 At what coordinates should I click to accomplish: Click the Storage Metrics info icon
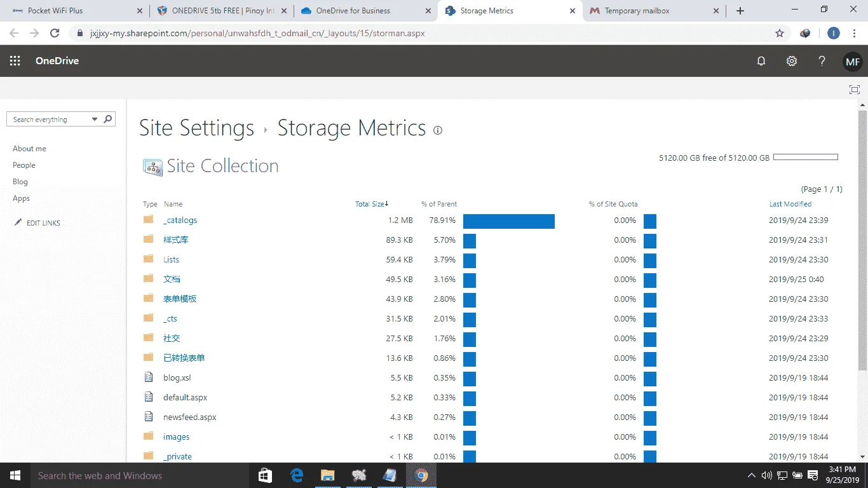[x=438, y=130]
